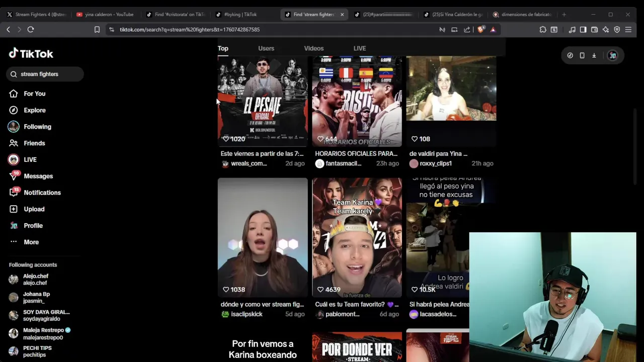Screen dimensions: 644x362
Task: Open the account avatar in floating toolbar
Action: [612, 55]
